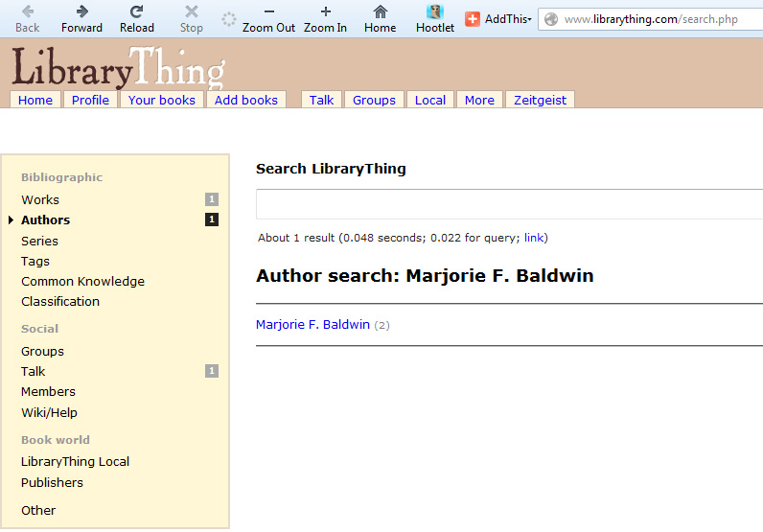Open the Home tab
The width and height of the screenshot is (763, 532).
click(x=35, y=100)
